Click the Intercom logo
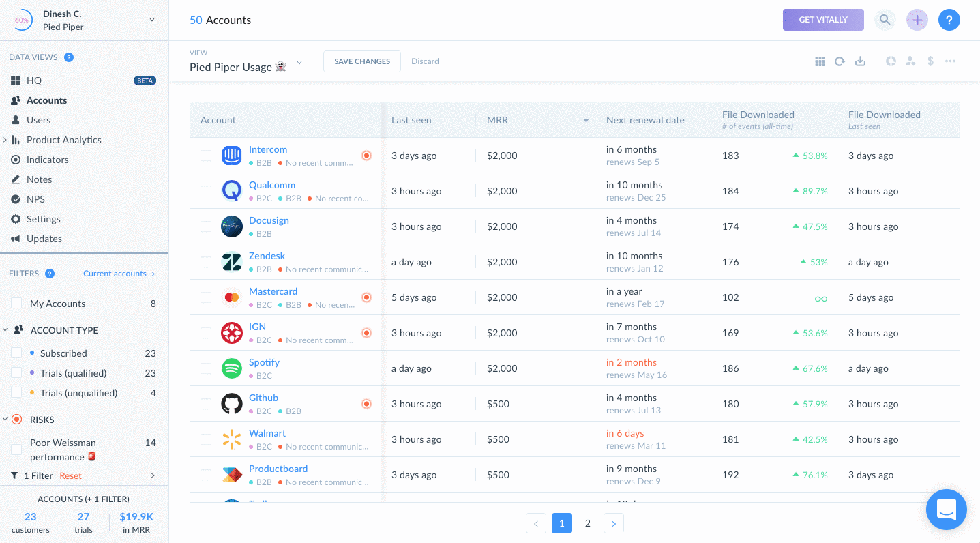 tap(232, 156)
